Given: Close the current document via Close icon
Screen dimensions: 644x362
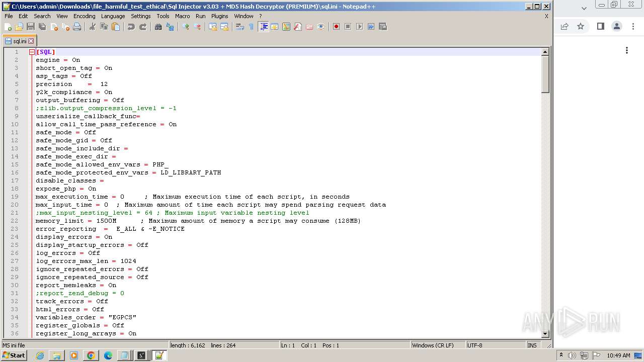Looking at the screenshot, I should tap(54, 27).
